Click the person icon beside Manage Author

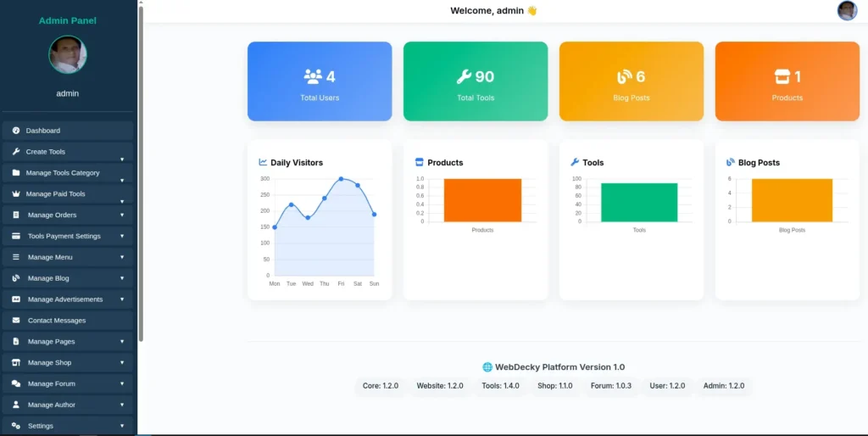pyautogui.click(x=16, y=405)
